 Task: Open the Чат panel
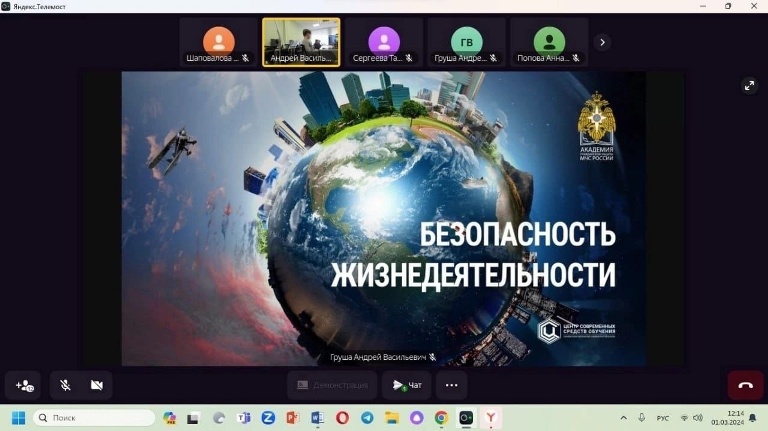point(407,385)
